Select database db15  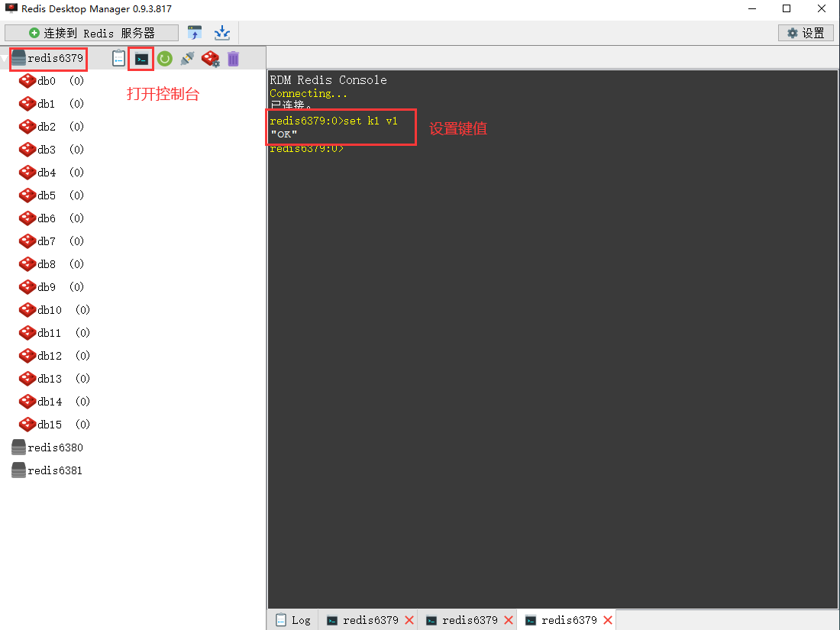[50, 425]
